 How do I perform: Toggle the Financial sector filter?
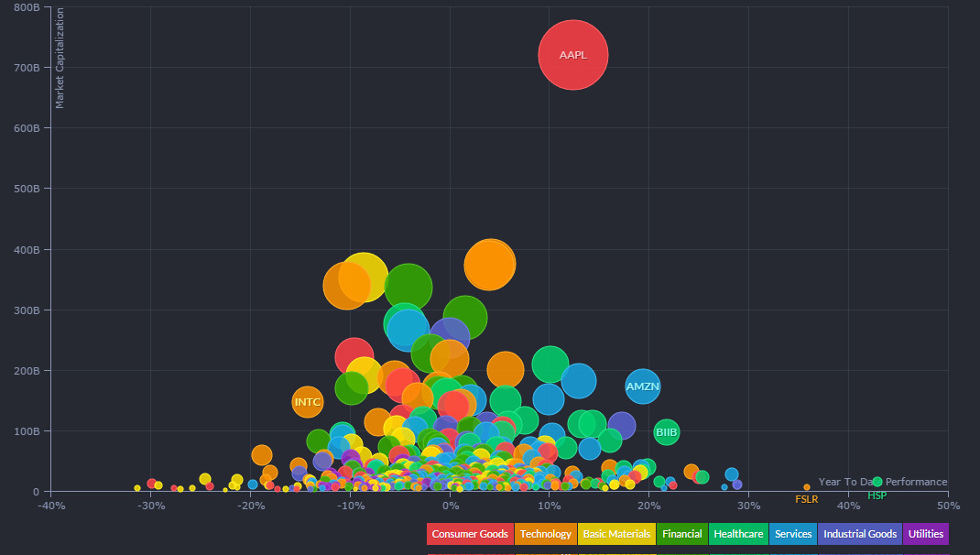[681, 534]
